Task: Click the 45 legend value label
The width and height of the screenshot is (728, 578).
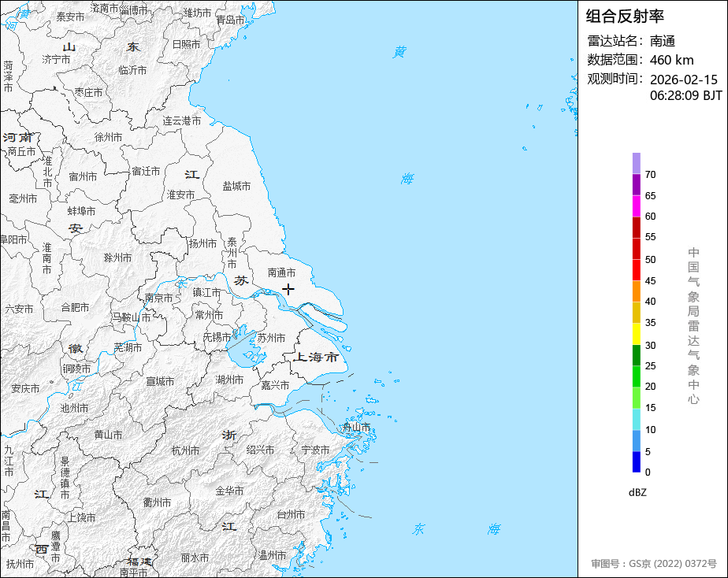Action: 650,280
